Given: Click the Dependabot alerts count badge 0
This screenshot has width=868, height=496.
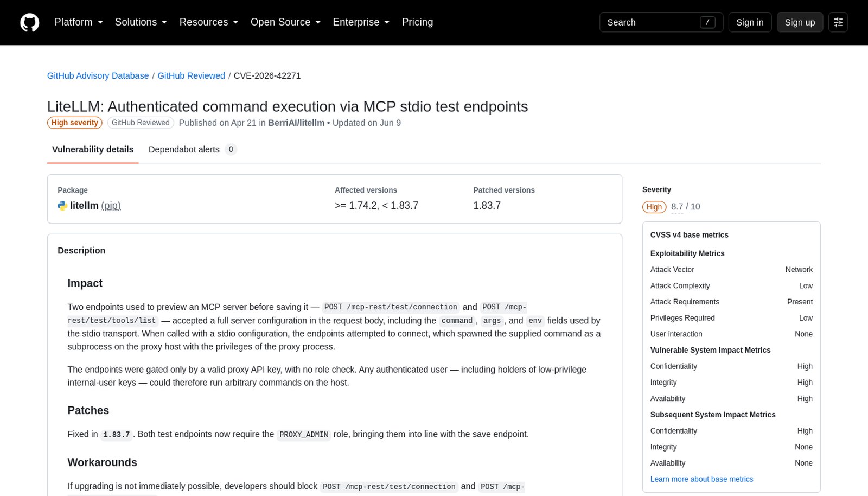Looking at the screenshot, I should pyautogui.click(x=231, y=149).
